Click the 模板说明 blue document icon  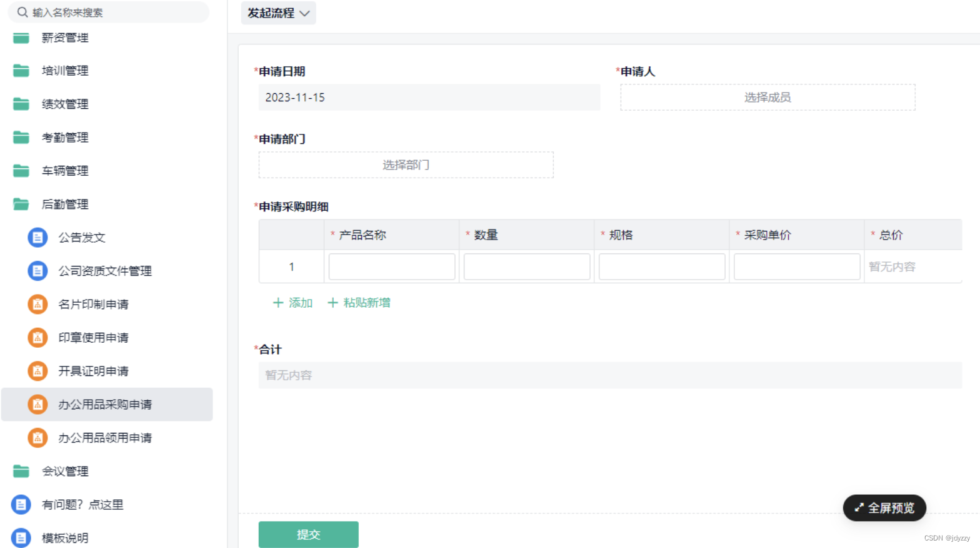21,537
